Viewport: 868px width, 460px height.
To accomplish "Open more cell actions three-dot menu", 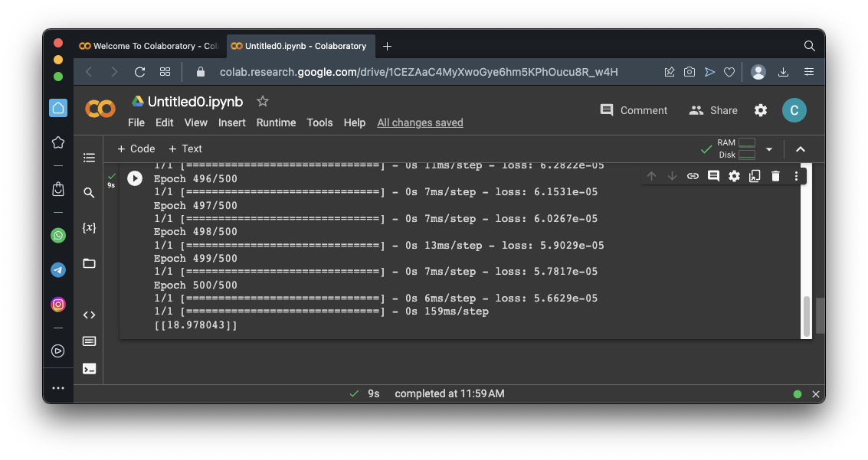I will tap(796, 176).
